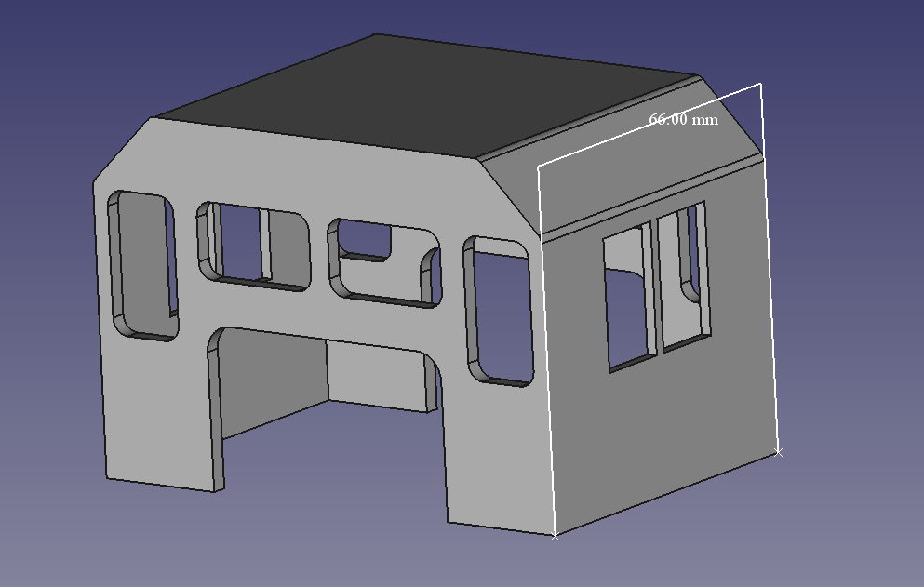Click the measurement cross marker at the model's bottom front corner

555,536
